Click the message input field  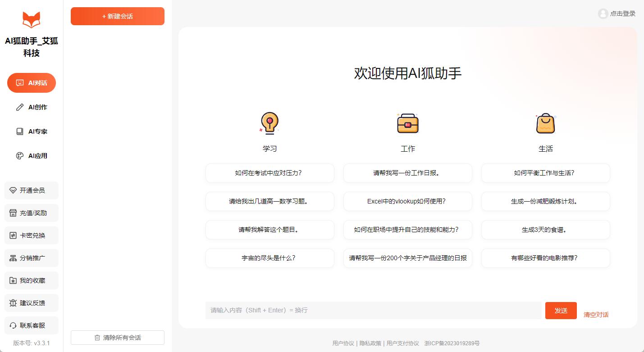tap(373, 310)
